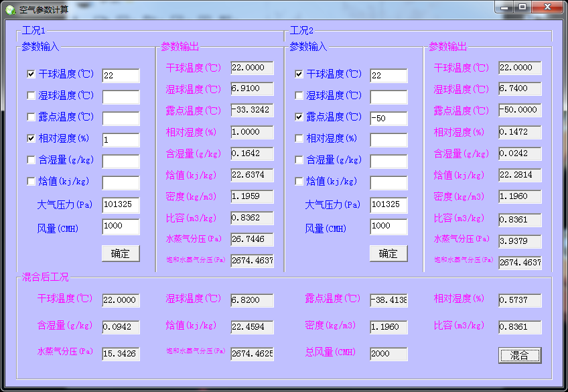568x392 pixels.
Task: Focus 工况2 风量 input field
Action: click(388, 226)
